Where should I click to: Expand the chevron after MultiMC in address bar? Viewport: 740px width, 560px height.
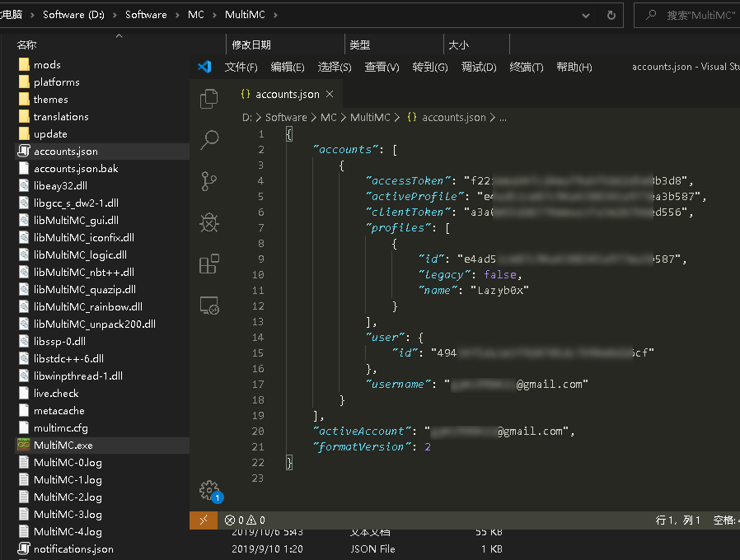(x=275, y=15)
